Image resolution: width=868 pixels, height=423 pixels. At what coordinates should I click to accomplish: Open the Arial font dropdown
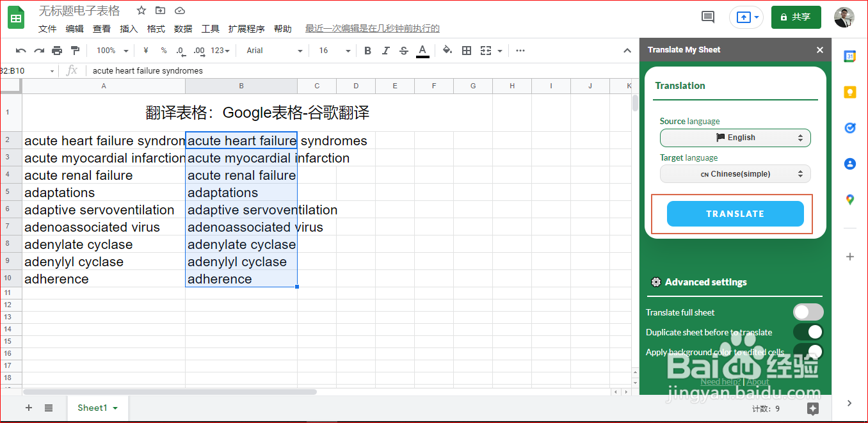pyautogui.click(x=274, y=51)
